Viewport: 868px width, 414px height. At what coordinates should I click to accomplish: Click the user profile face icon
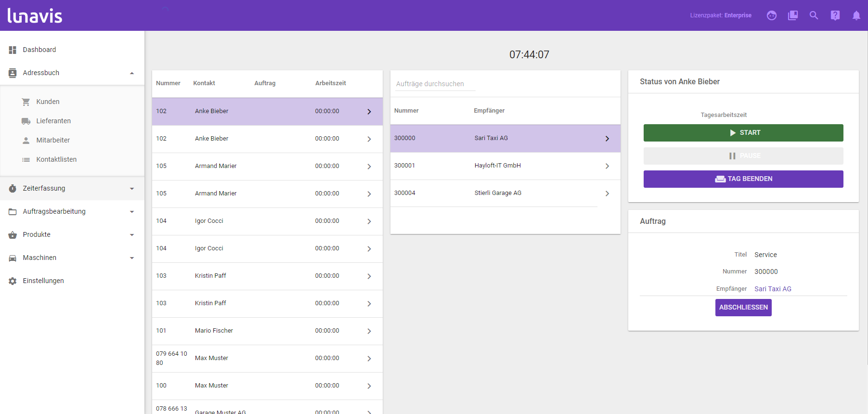click(771, 15)
